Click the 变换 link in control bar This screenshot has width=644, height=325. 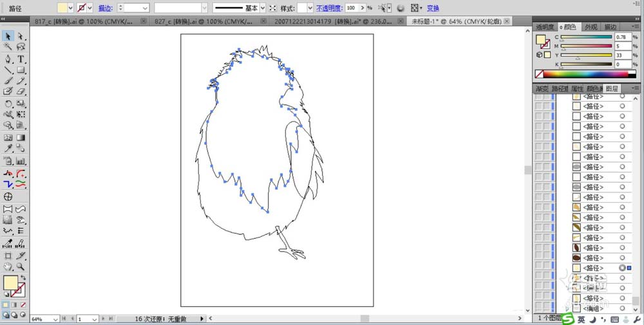433,8
